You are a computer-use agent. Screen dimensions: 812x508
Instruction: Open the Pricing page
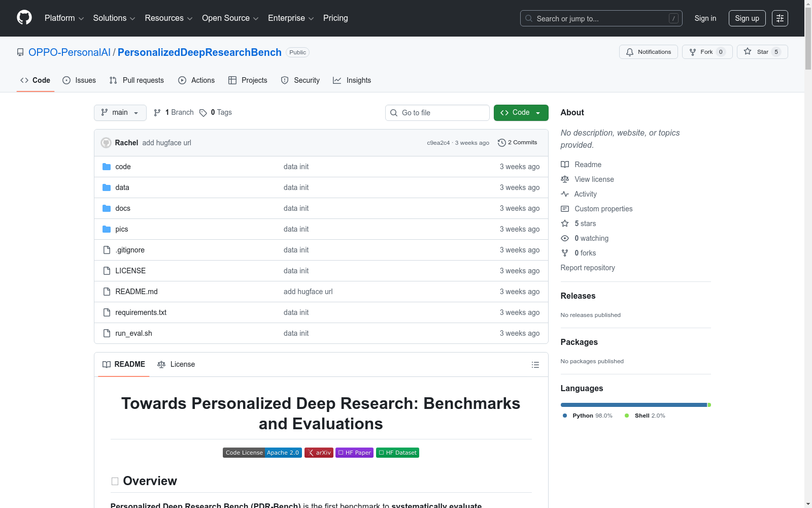tap(335, 18)
